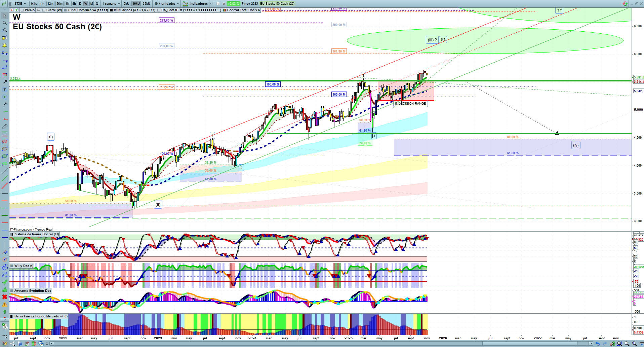Image resolution: width=644 pixels, height=347 pixels.
Task: Toggle Control Total Doc v.6 indicator
Action: (224, 10)
